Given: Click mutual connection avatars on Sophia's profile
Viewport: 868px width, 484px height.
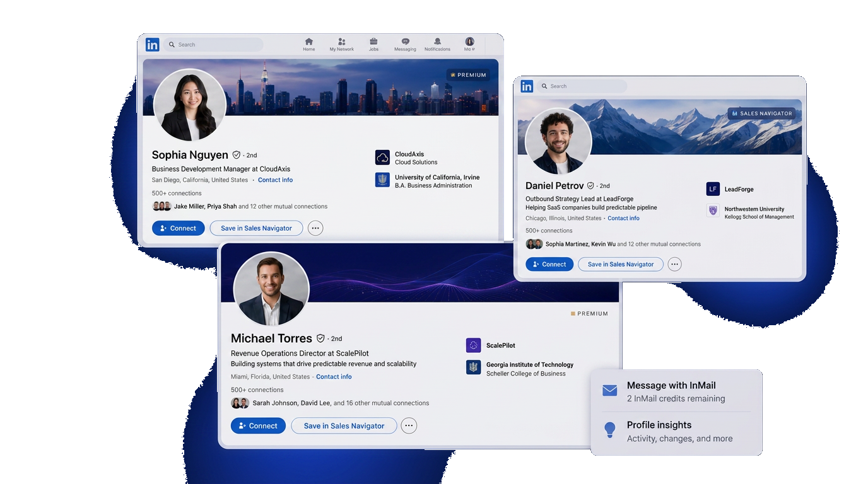Looking at the screenshot, I should [162, 206].
